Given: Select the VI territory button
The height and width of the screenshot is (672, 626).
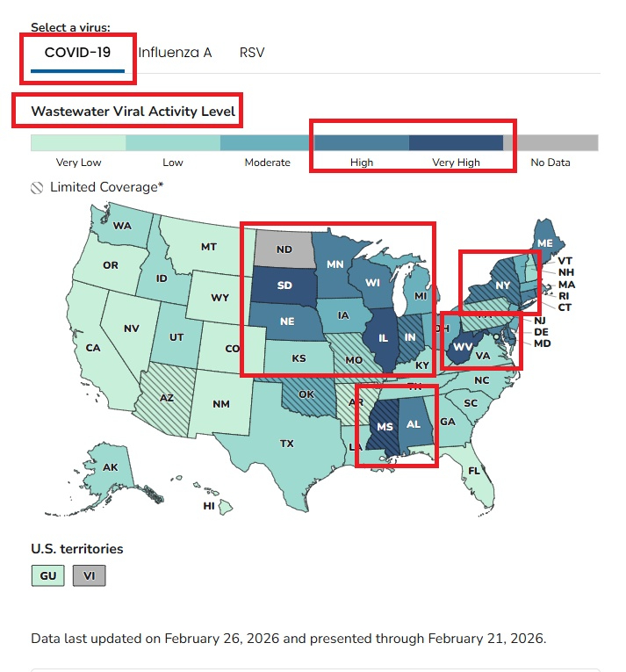Looking at the screenshot, I should [x=89, y=576].
